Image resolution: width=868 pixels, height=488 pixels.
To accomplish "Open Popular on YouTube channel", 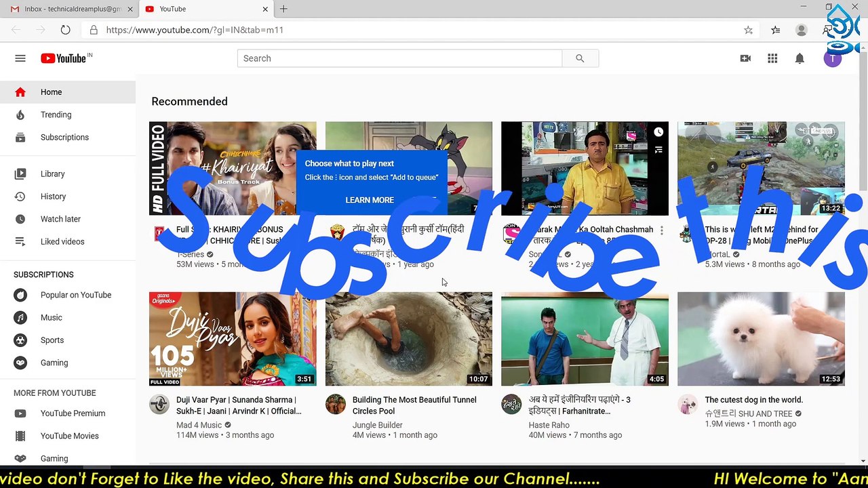I will coord(68,295).
